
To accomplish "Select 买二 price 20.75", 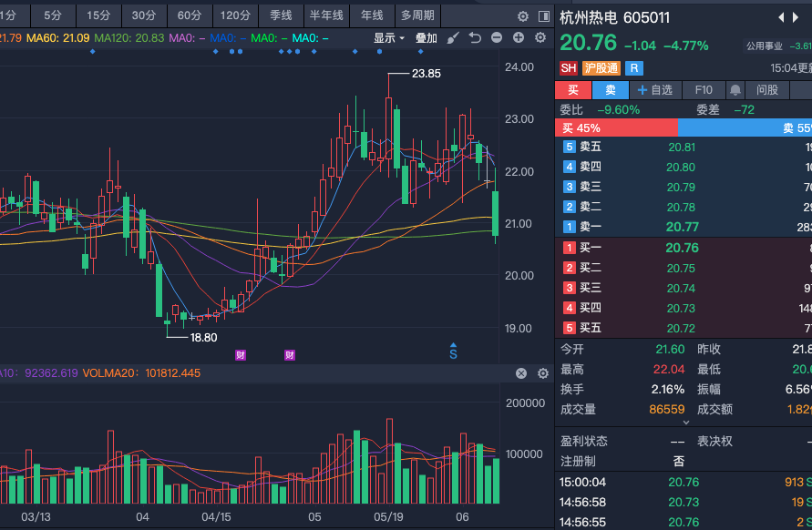I will [684, 268].
